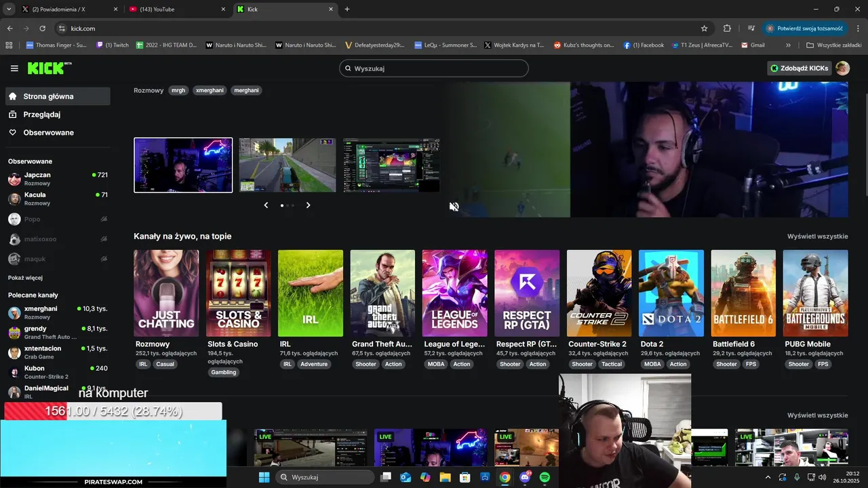This screenshot has width=868, height=488.
Task: Open xntentacion in recommended channels
Action: tap(58, 352)
